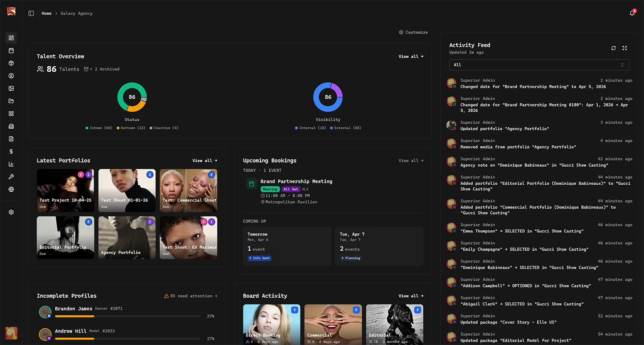Viewport: 644px width, 345px height.
Task: Expand the Activity Feed to fullscreen
Action: 625,48
